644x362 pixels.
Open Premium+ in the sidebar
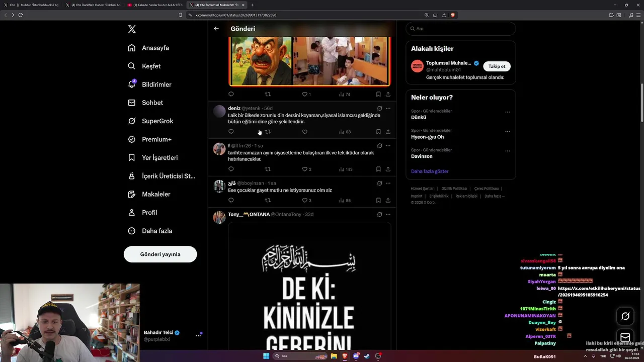click(x=150, y=139)
